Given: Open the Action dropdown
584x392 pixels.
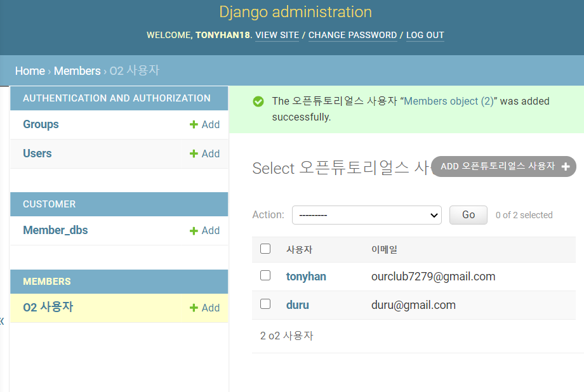Looking at the screenshot, I should pyautogui.click(x=367, y=215).
